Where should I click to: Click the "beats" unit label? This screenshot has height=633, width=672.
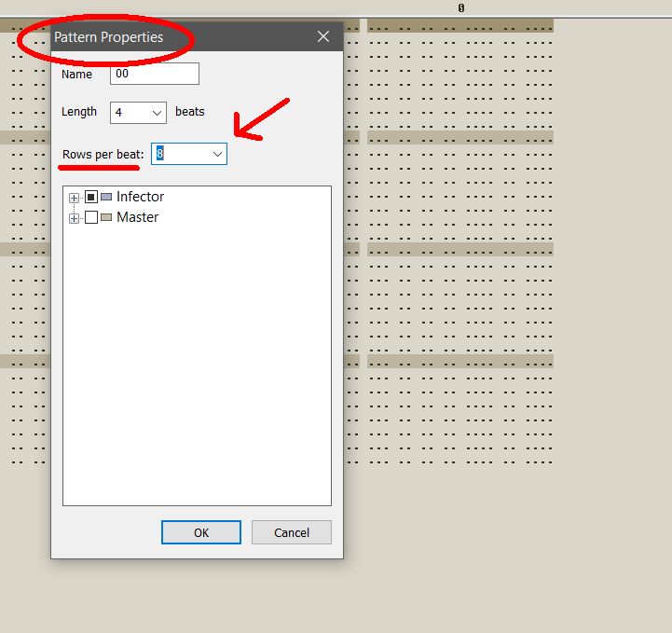190,112
